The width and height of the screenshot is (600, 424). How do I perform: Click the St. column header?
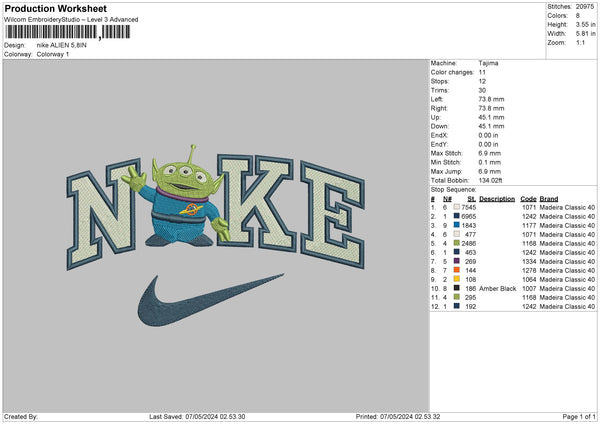[x=471, y=199]
